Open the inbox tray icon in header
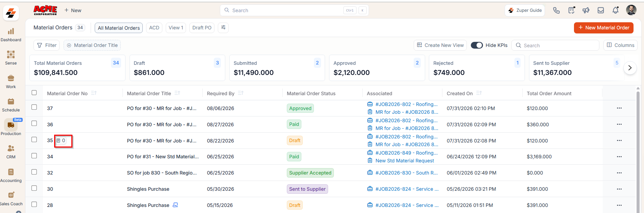This screenshot has height=213, width=644. [x=601, y=10]
